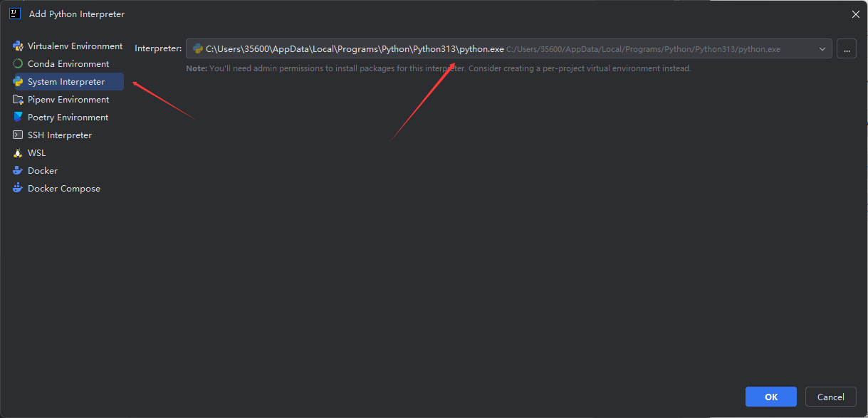This screenshot has height=418, width=868.
Task: Select the WSL interpreter type
Action: (68, 153)
